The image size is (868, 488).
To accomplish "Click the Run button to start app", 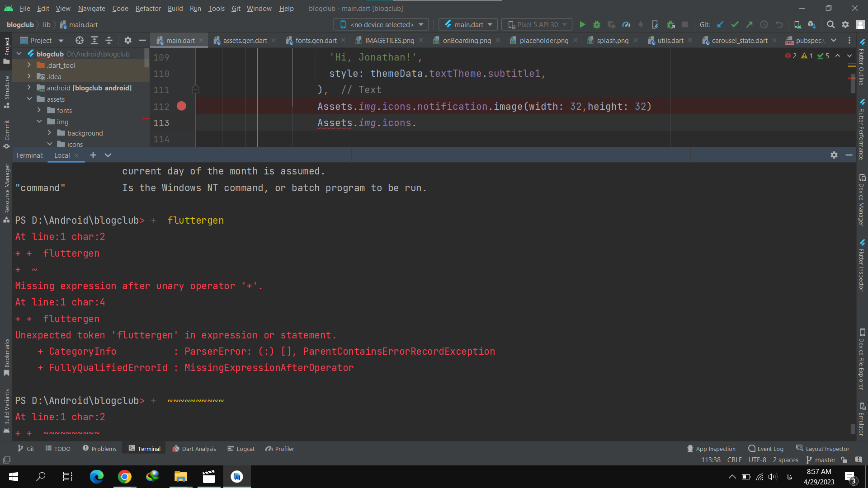I will coord(582,24).
